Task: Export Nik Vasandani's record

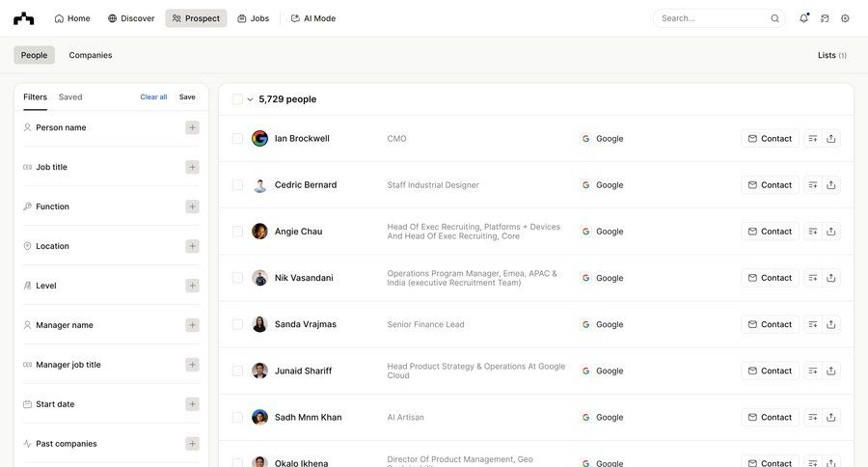Action: (x=831, y=278)
